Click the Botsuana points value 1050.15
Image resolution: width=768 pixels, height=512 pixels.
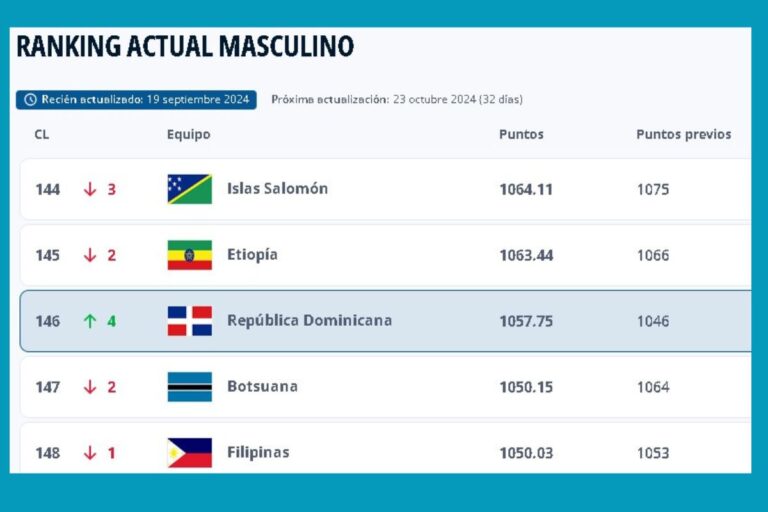coord(526,387)
